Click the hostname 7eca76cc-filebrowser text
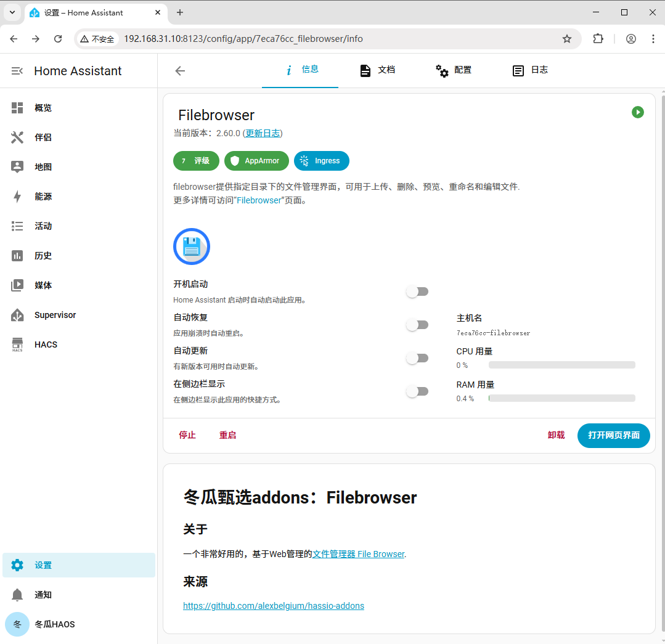This screenshot has height=644, width=665. (493, 333)
